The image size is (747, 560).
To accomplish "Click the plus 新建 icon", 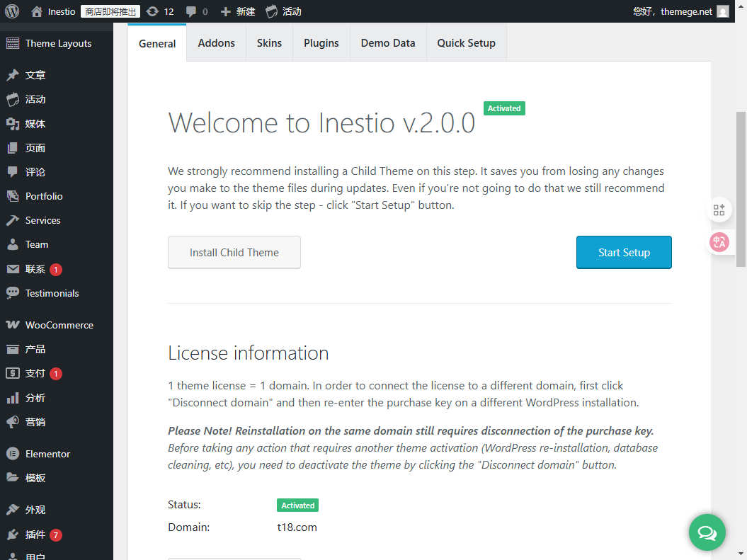I will pos(226,11).
